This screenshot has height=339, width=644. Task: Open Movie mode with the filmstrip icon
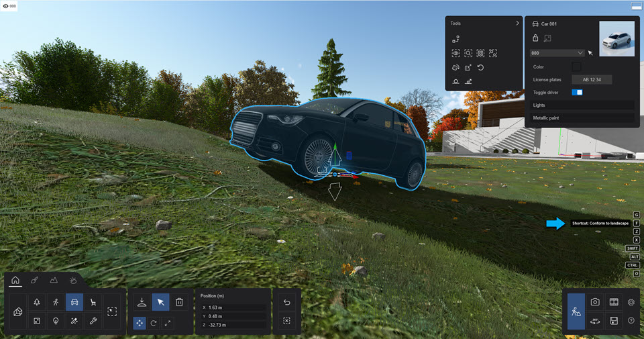click(613, 302)
